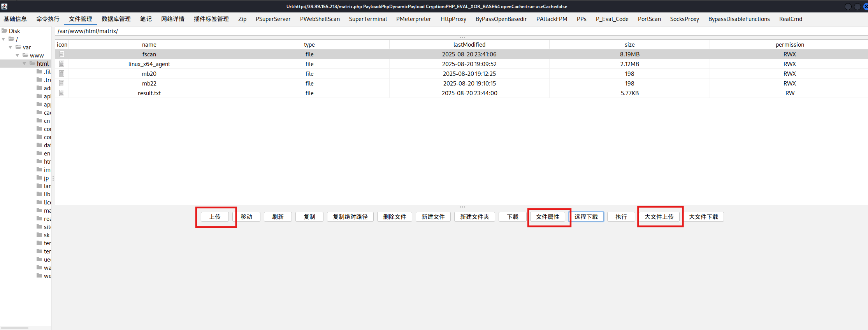
Task: Click the file icon beside linux_x64_agent
Action: pyautogui.click(x=61, y=64)
